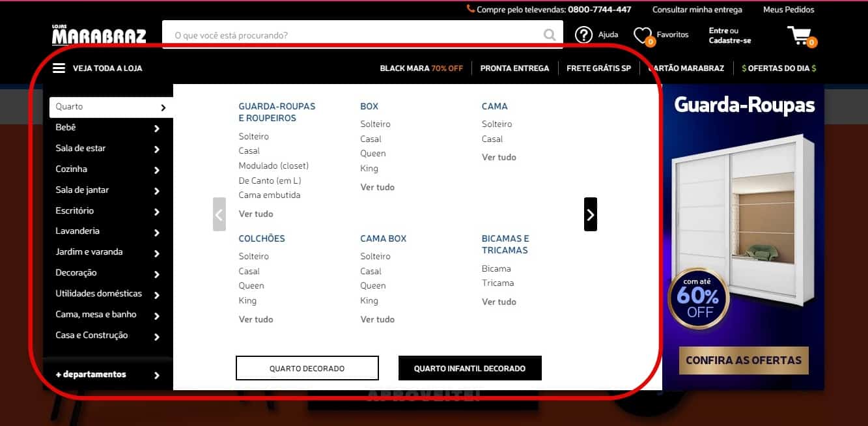The image size is (868, 426).
Task: Open Consultar minha entrega link
Action: pyautogui.click(x=697, y=10)
